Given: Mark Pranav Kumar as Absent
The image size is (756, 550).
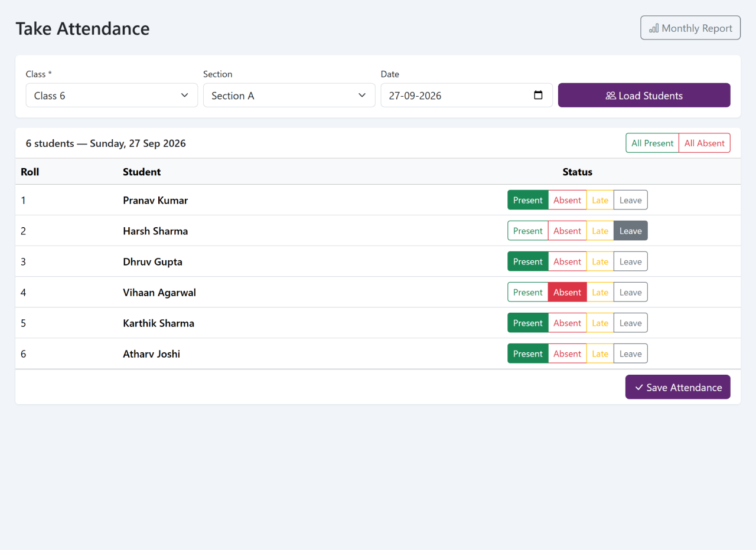Looking at the screenshot, I should (x=568, y=200).
